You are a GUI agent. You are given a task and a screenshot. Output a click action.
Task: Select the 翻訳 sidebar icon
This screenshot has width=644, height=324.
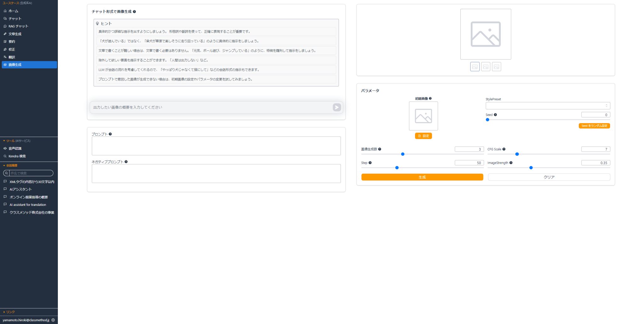click(x=5, y=57)
